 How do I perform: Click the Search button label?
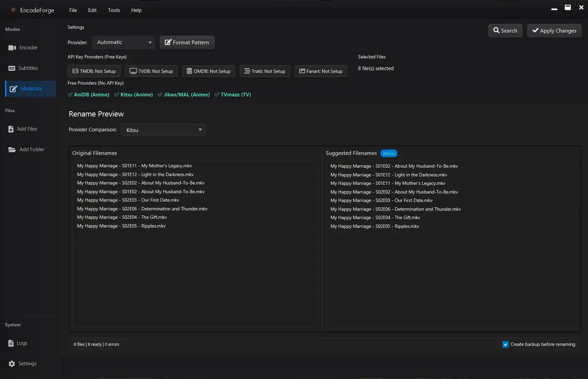coord(509,31)
